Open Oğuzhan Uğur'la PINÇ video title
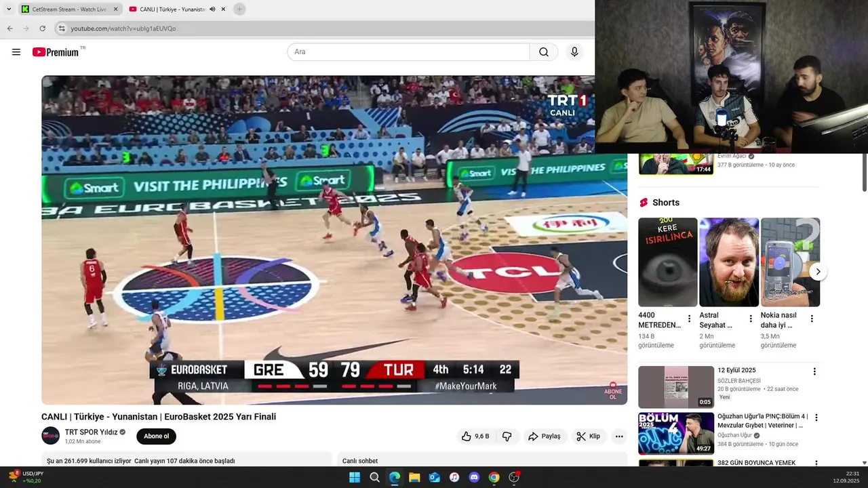Viewport: 868px width, 488px height. click(x=762, y=421)
